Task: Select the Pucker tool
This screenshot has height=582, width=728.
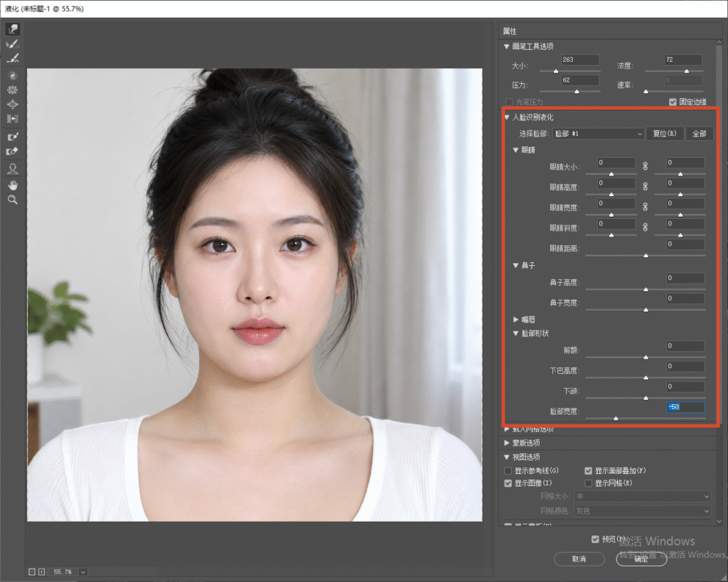Action: coord(13,90)
